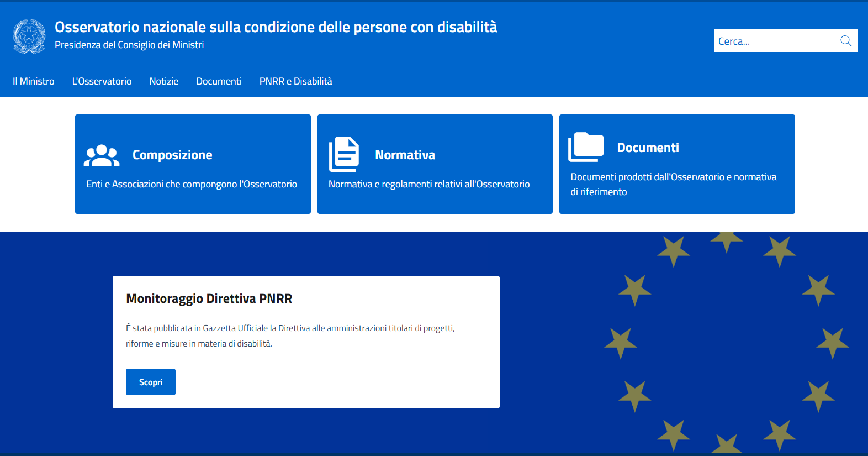This screenshot has width=868, height=456.
Task: Go to the Notizie section
Action: 164,81
